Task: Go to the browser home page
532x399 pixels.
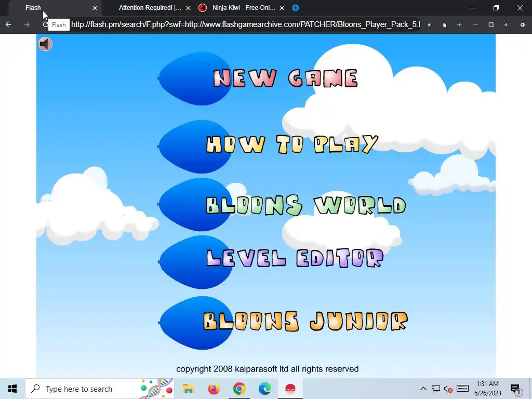Action: [444, 25]
